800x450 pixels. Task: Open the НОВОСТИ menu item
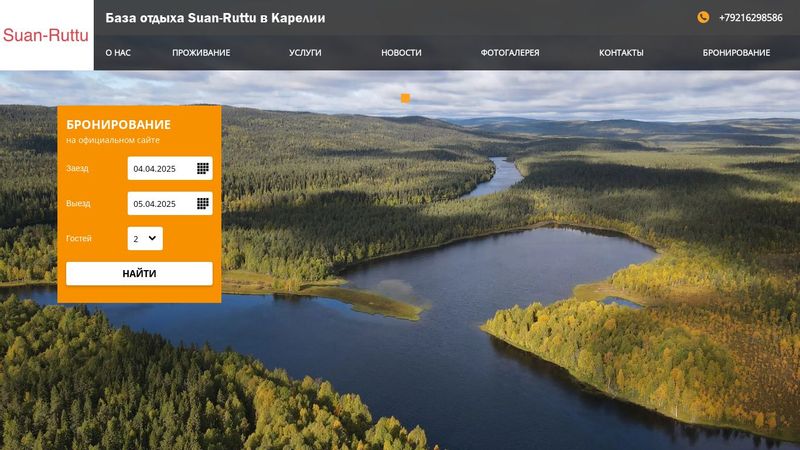point(401,53)
